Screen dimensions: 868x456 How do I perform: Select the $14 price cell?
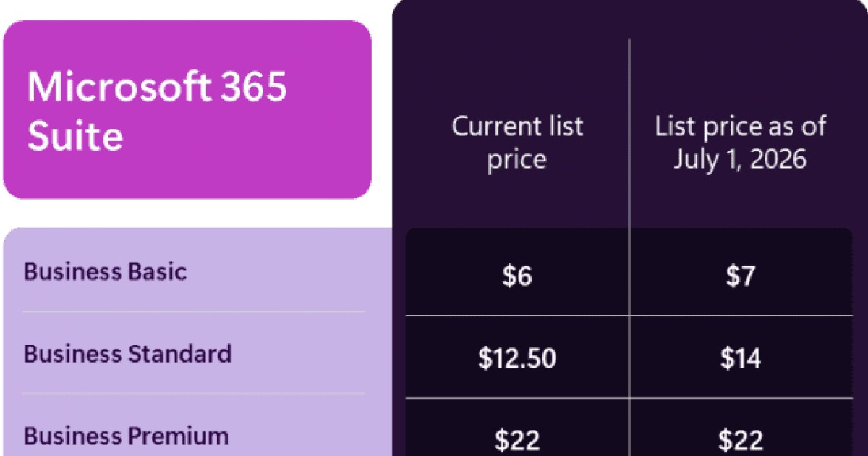click(741, 358)
